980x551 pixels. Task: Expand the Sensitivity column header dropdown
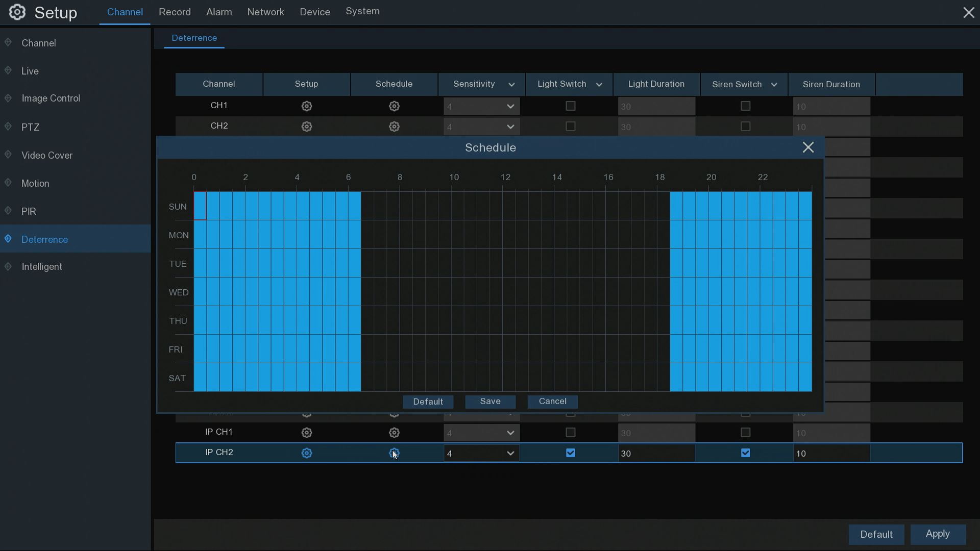click(511, 85)
